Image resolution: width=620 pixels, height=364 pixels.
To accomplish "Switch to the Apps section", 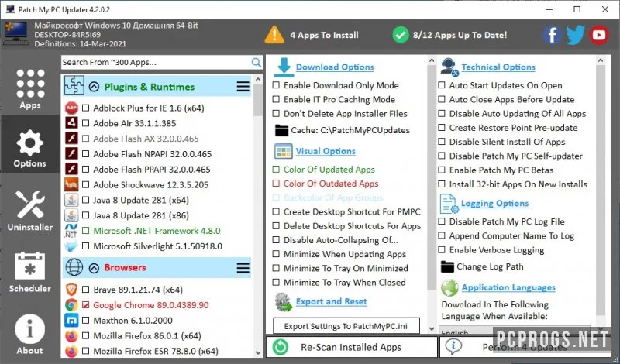I will coord(30,88).
